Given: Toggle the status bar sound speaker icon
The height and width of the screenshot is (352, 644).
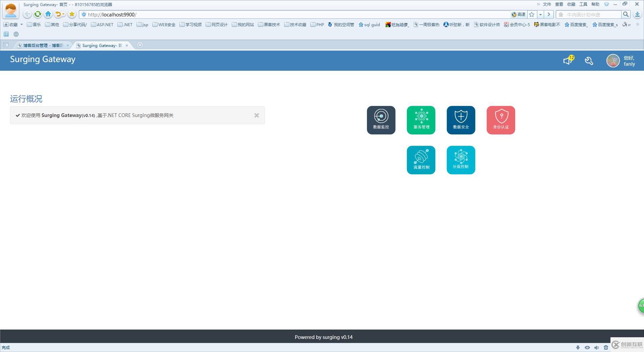Looking at the screenshot, I should (x=596, y=348).
